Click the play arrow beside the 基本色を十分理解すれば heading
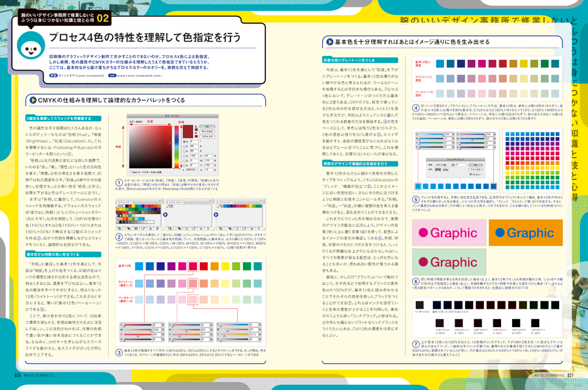Screen dimensions: 588x390 330,42
